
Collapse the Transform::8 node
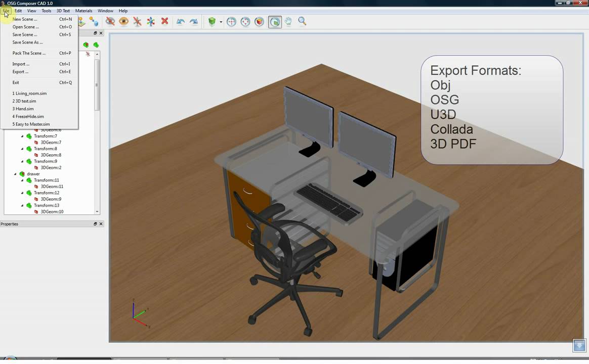click(x=22, y=149)
